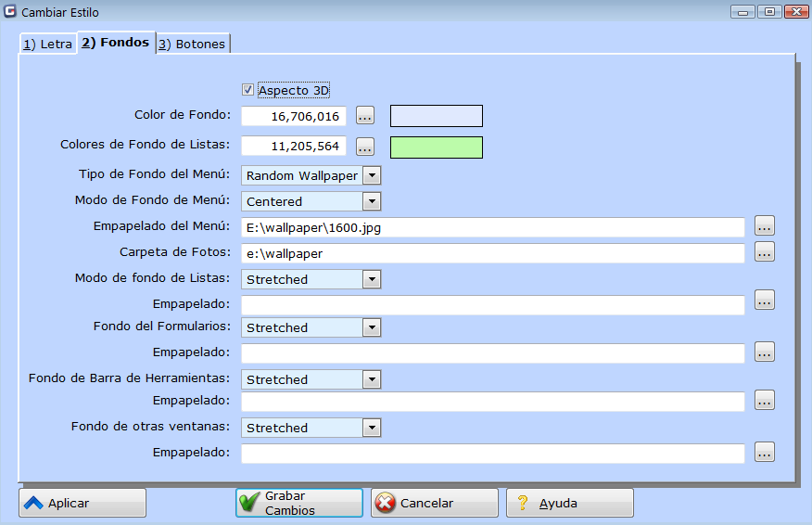Click browse button for Colores de Fondo de Listas

click(x=365, y=147)
